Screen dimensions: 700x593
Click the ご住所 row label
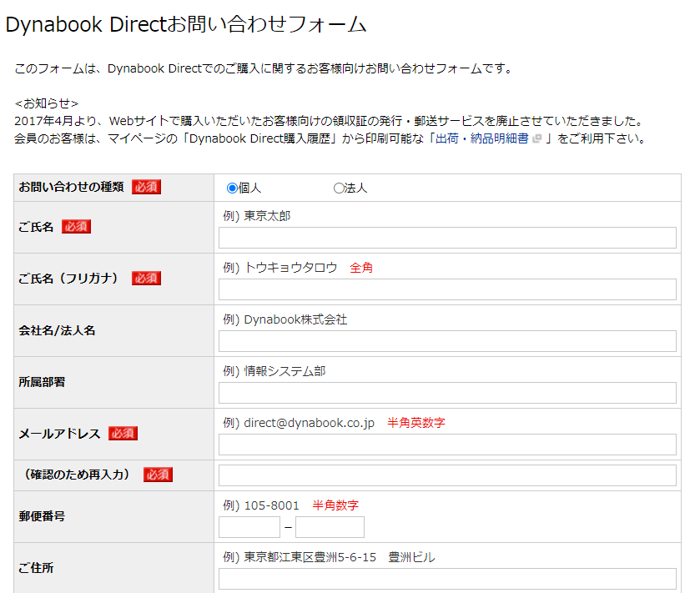point(36,568)
